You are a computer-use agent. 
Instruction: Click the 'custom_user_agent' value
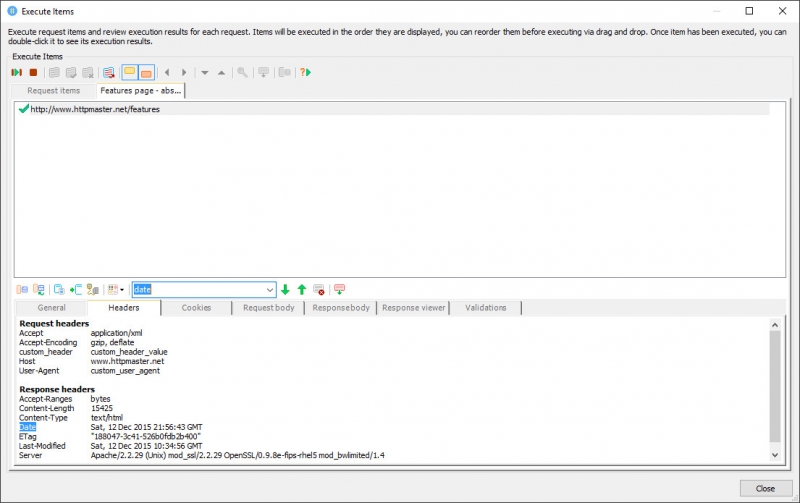[125, 371]
